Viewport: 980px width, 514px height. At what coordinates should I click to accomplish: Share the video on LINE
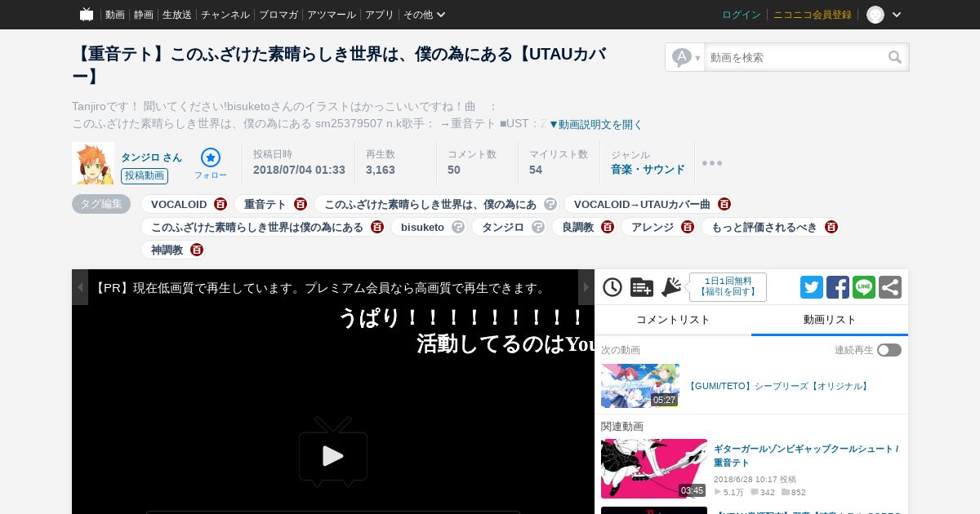pyautogui.click(x=864, y=287)
